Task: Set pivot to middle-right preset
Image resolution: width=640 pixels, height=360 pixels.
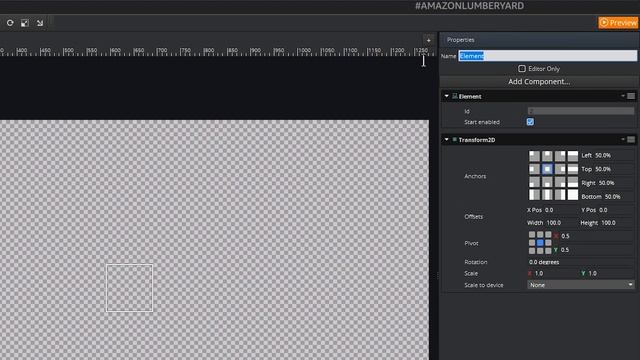Action: (548, 242)
